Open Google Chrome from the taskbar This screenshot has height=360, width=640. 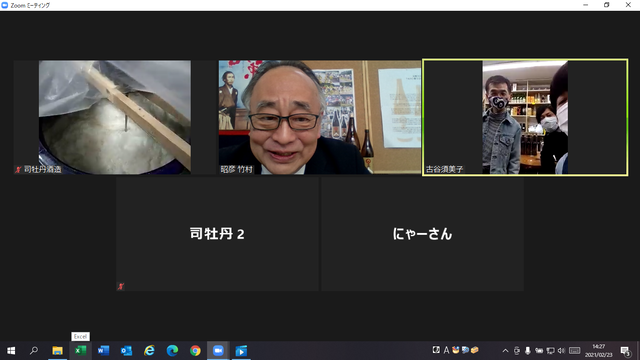pos(195,351)
